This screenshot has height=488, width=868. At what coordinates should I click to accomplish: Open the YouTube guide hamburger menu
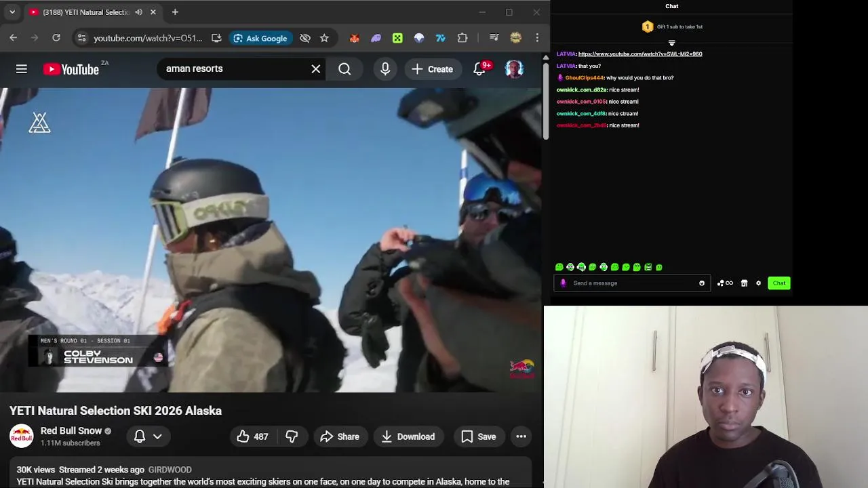[x=22, y=68]
